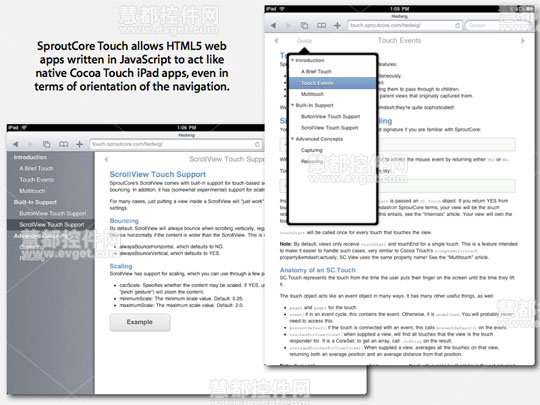The width and height of the screenshot is (540, 405).
Task: Tap the back arrow in the portrait Safari toolbar
Action: tap(273, 25)
